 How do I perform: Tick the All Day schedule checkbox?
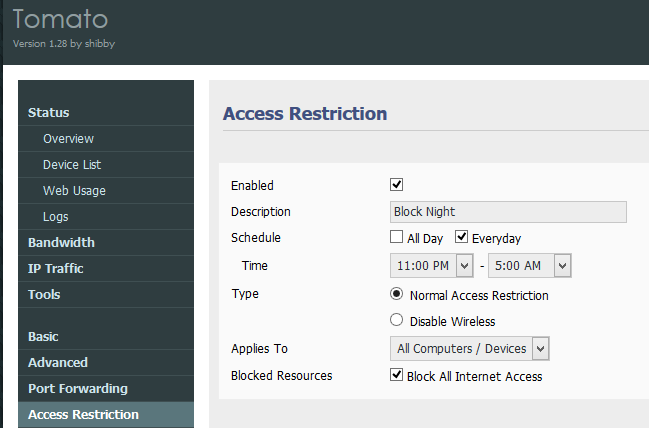coord(396,237)
